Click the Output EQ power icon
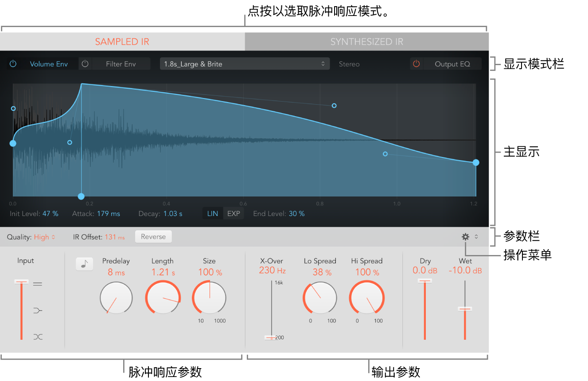This screenshot has height=381, width=588. click(x=416, y=63)
